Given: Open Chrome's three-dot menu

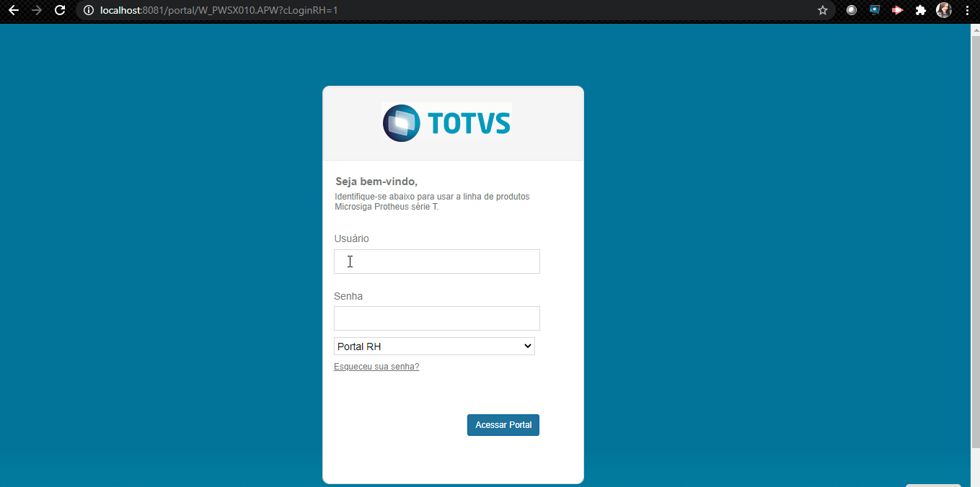Looking at the screenshot, I should coord(967,10).
